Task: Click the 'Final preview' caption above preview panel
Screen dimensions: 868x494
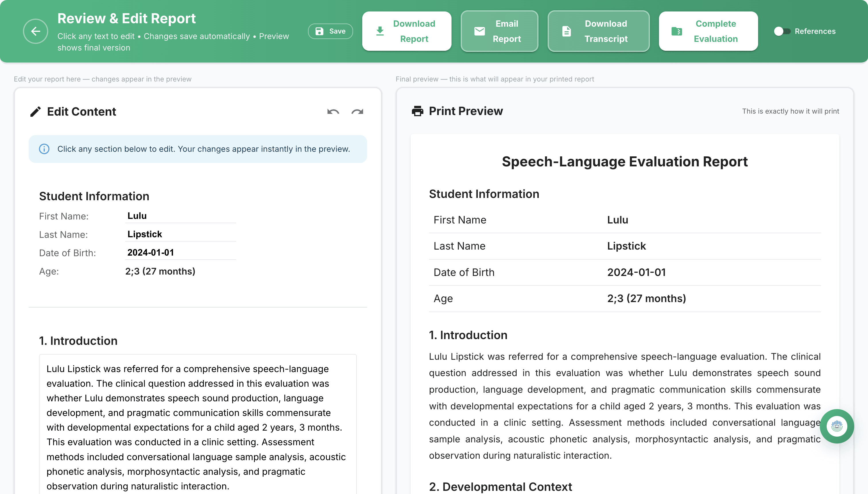Action: tap(495, 79)
